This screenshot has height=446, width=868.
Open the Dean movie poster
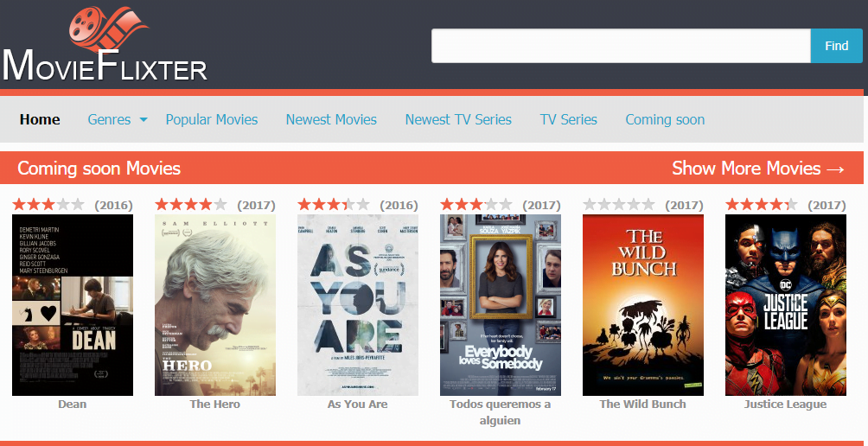click(x=73, y=305)
